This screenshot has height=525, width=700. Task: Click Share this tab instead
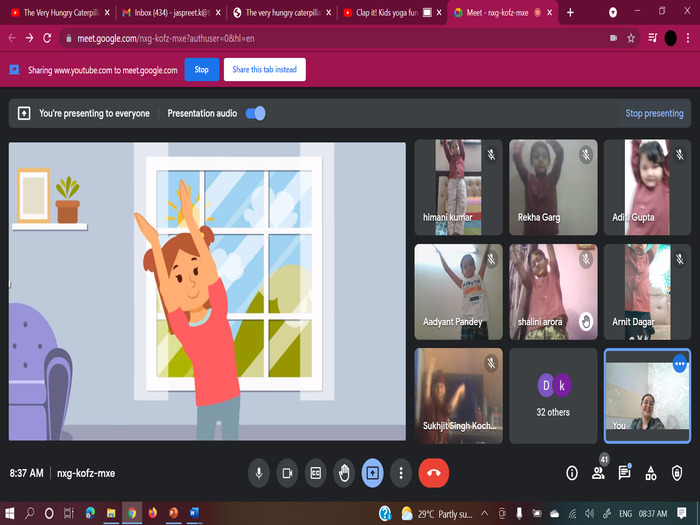tap(265, 70)
